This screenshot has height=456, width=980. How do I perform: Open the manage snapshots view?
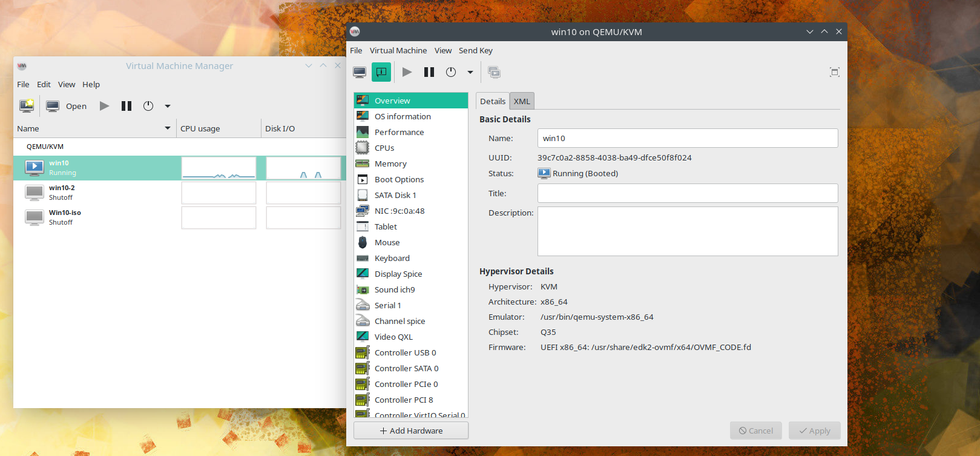(x=494, y=72)
